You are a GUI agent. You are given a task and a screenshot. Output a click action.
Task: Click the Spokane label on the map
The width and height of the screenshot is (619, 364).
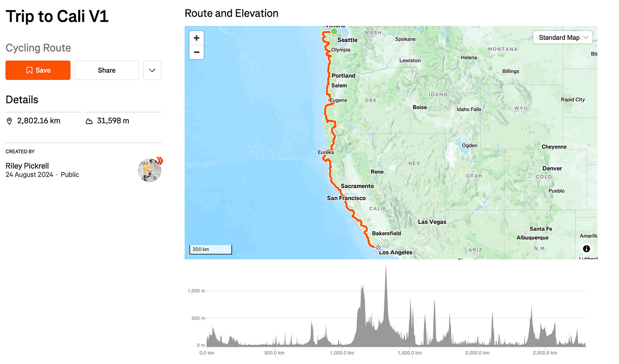coord(405,39)
